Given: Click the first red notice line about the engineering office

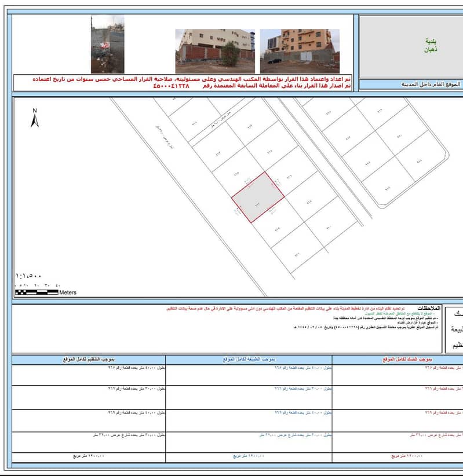Looking at the screenshot, I should 191,79.
